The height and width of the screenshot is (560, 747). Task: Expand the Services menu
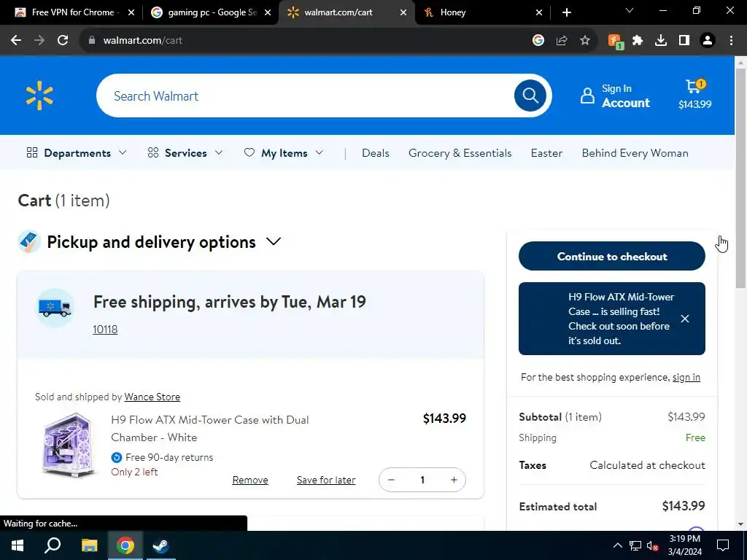(185, 153)
